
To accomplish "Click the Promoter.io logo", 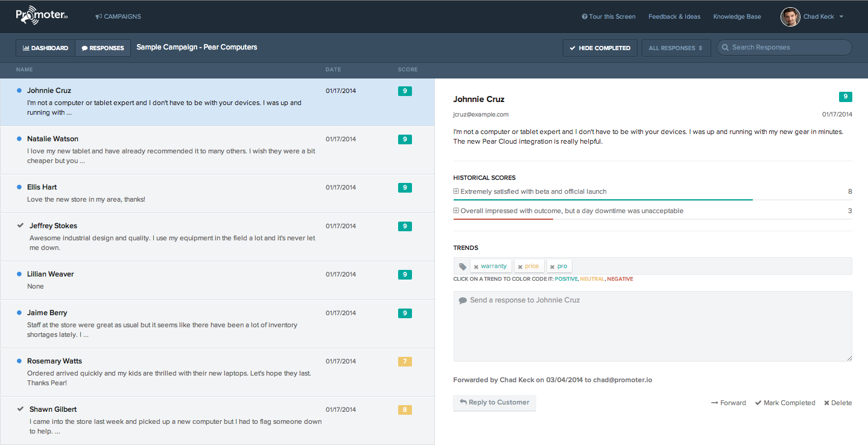I will (x=41, y=16).
